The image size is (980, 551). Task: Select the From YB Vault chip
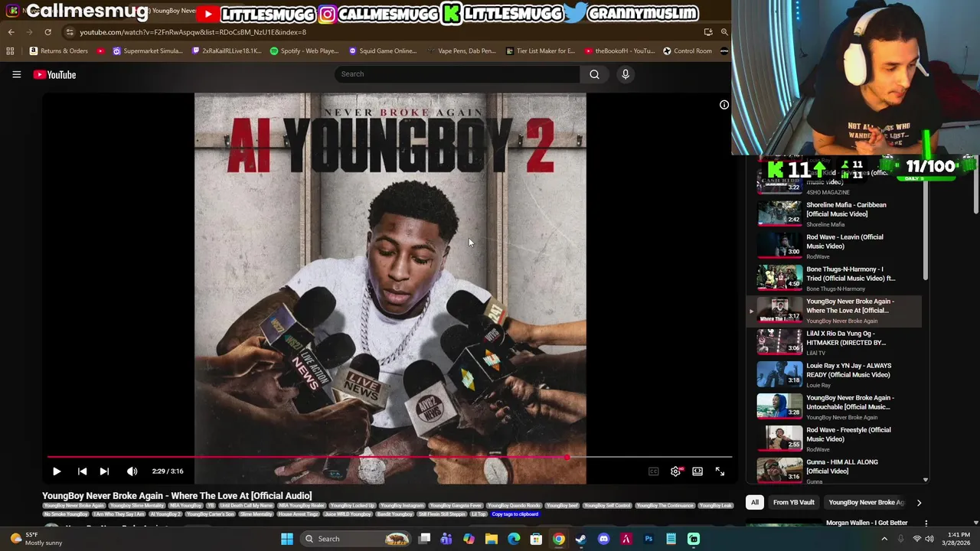tap(793, 503)
